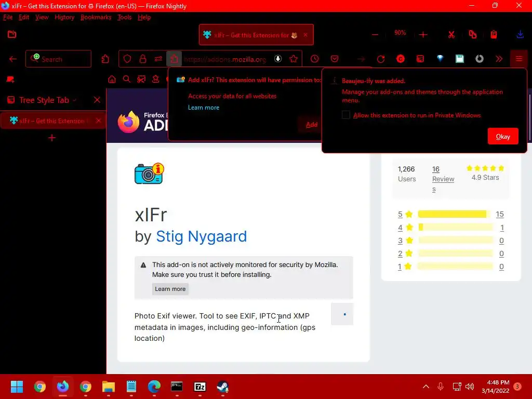This screenshot has height=399, width=532.
Task: Click the highlighted extension install icon in URL bar
Action: coord(174,59)
